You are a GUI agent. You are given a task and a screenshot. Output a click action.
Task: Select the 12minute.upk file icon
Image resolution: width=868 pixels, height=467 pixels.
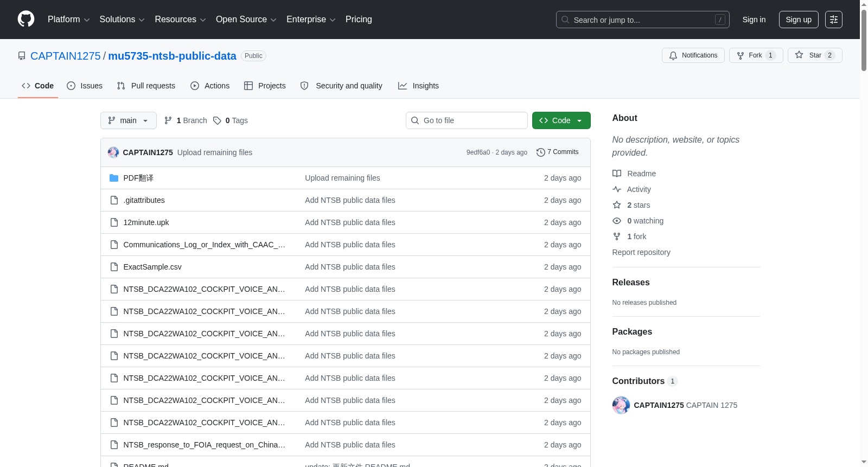pyautogui.click(x=114, y=222)
